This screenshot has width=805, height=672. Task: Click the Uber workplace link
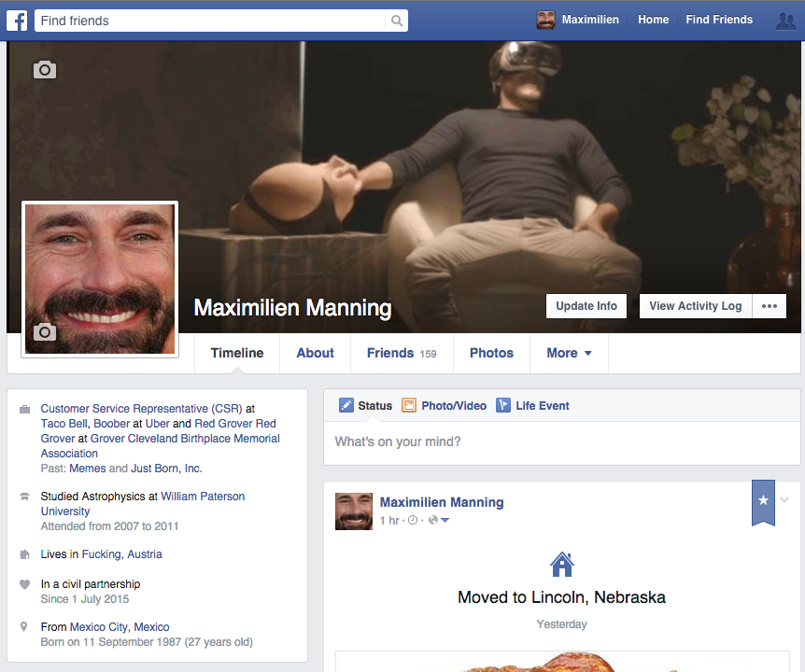157,423
